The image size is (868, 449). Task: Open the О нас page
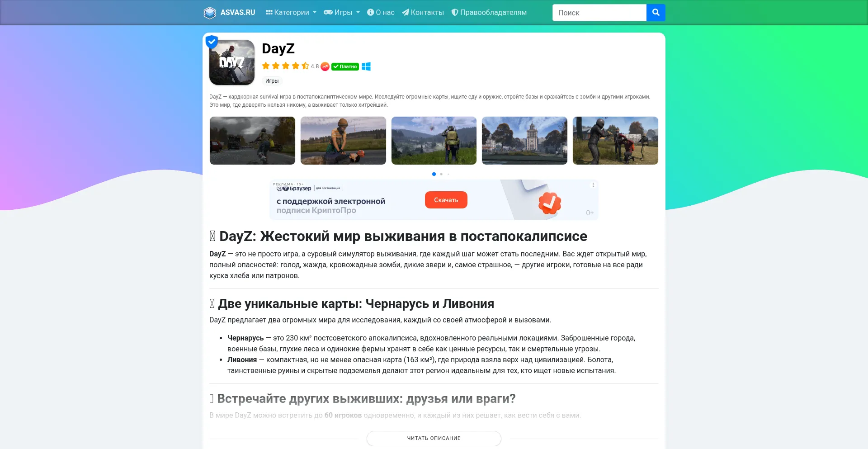[x=381, y=13]
